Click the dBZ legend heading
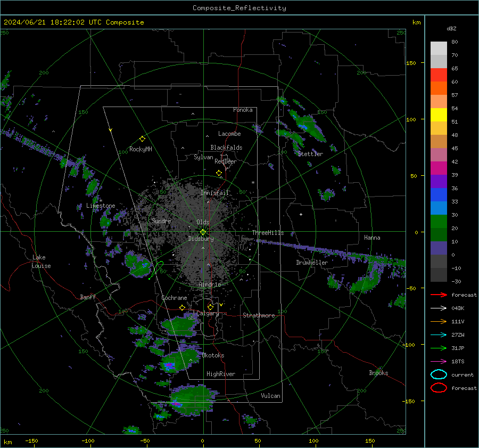The image size is (479, 448). (451, 28)
